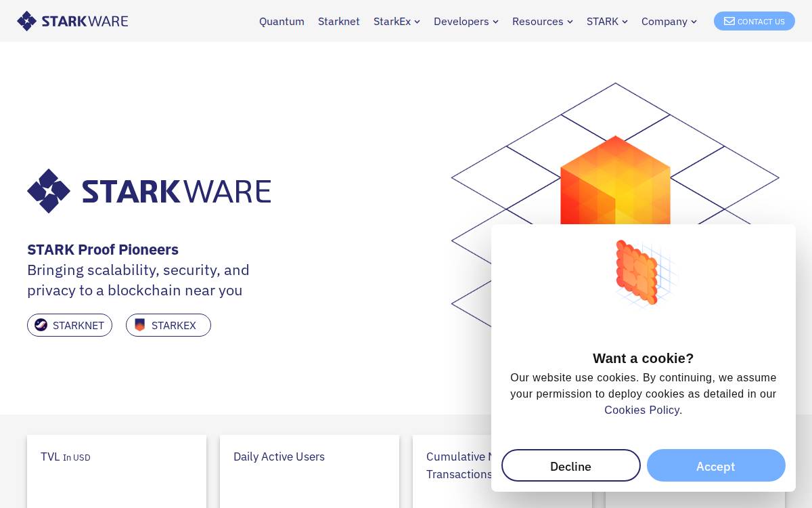The image size is (812, 508).
Task: Expand the STARK dropdown chevron
Action: click(x=625, y=22)
